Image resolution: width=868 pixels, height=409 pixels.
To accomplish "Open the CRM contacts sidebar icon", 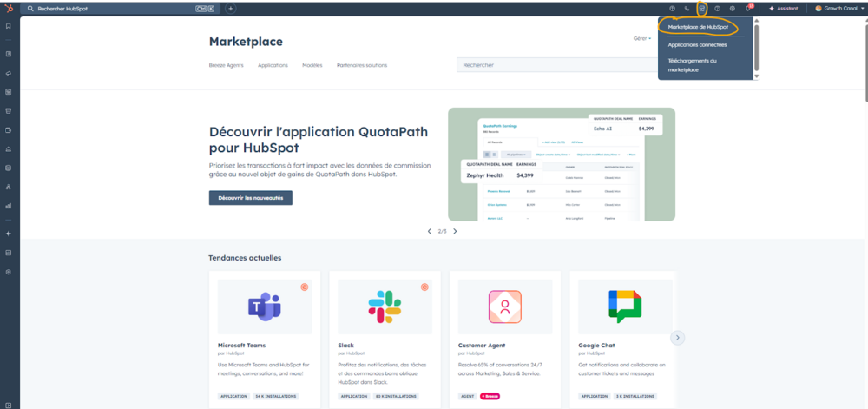I will (9, 54).
